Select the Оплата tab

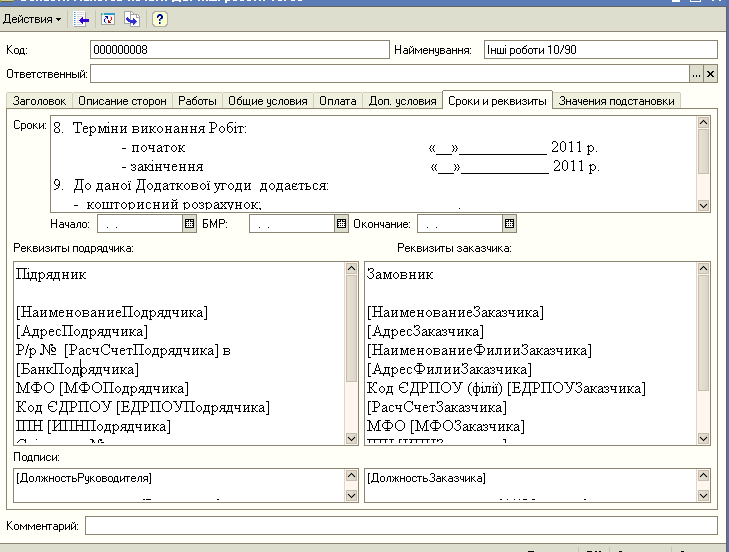tap(339, 101)
